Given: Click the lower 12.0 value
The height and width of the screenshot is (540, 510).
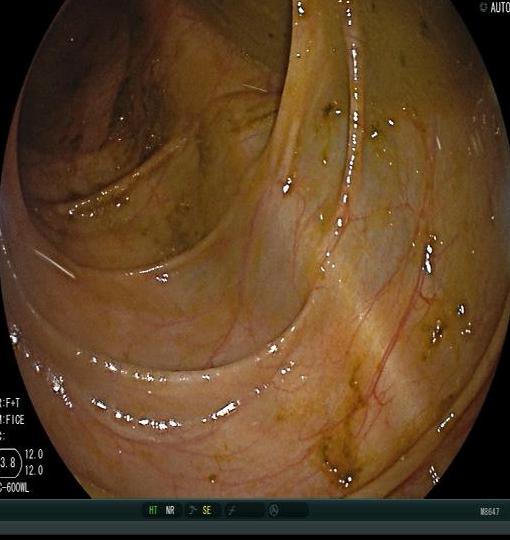Looking at the screenshot, I should tap(34, 470).
